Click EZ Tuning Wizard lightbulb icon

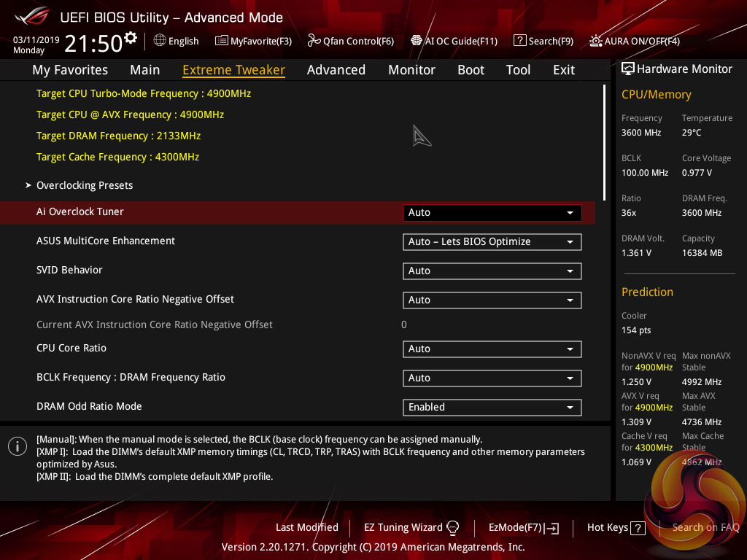tap(453, 527)
